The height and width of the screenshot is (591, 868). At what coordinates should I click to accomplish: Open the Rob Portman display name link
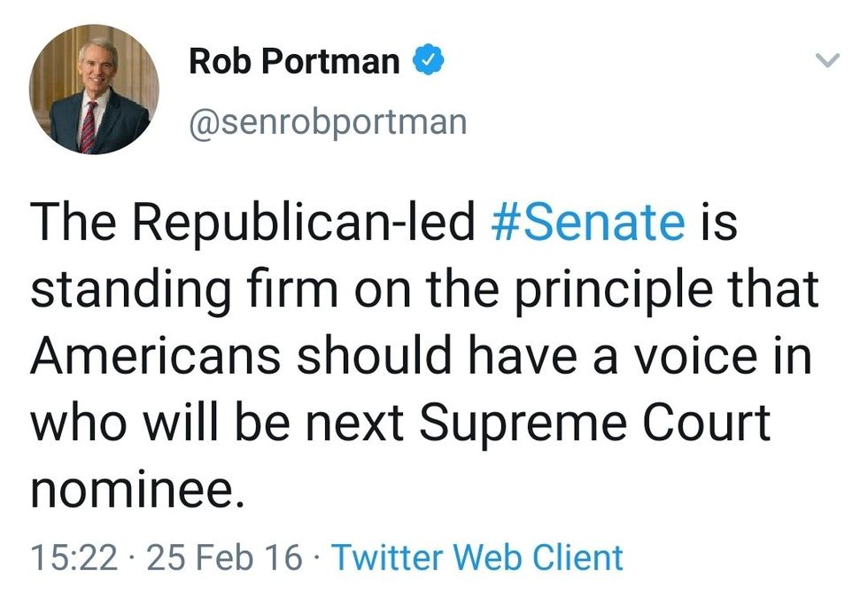coord(293,62)
